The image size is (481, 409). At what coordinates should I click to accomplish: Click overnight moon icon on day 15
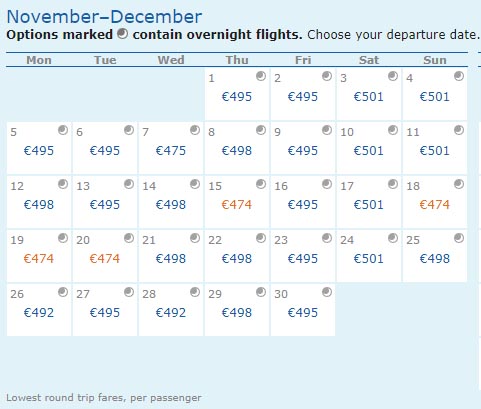point(261,184)
